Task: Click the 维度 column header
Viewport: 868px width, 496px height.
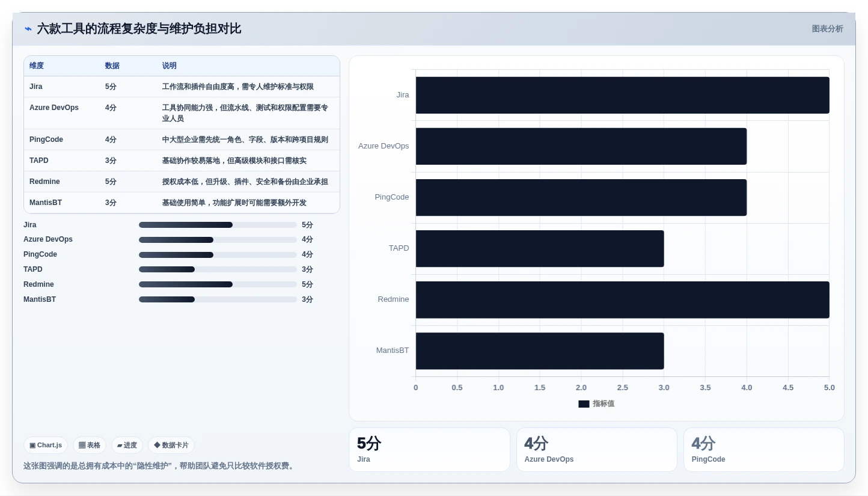Action: tap(37, 66)
